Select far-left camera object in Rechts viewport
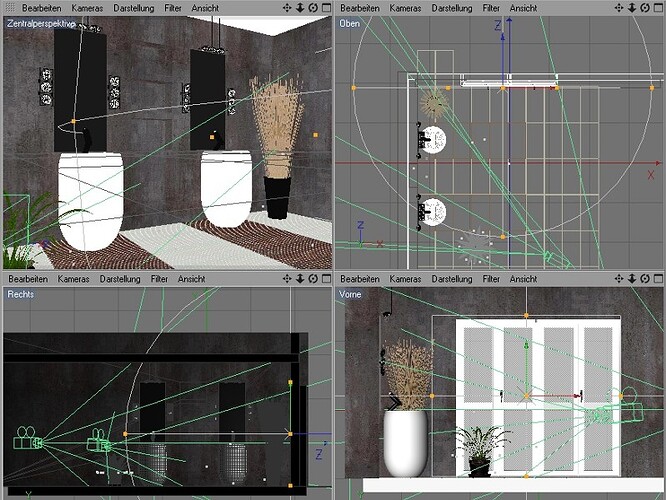Image resolution: width=666 pixels, height=500 pixels. tap(28, 438)
